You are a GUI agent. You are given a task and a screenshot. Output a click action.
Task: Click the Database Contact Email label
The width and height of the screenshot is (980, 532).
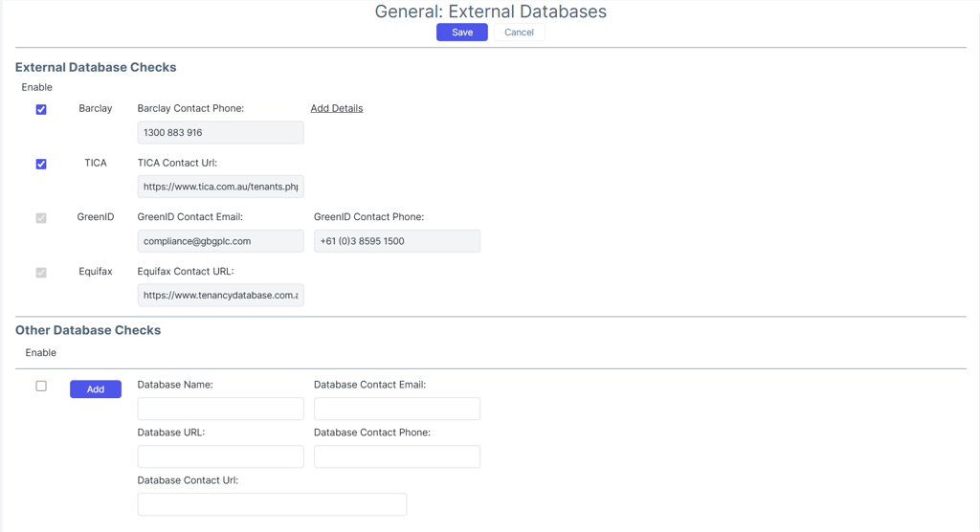pos(370,385)
